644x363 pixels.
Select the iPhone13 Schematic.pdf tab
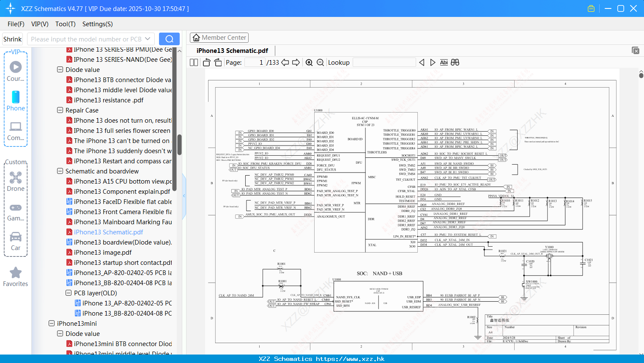click(x=232, y=50)
